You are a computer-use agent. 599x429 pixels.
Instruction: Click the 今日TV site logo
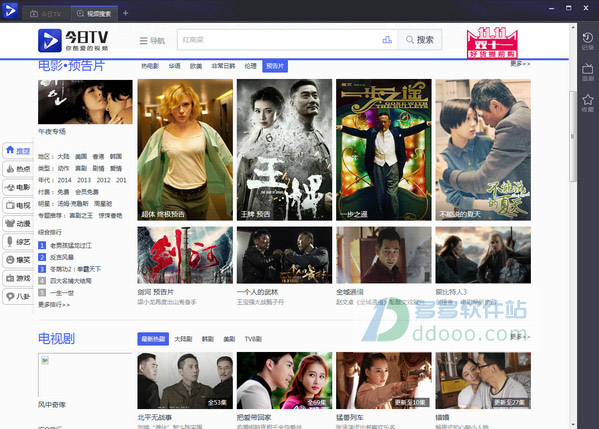coord(73,40)
